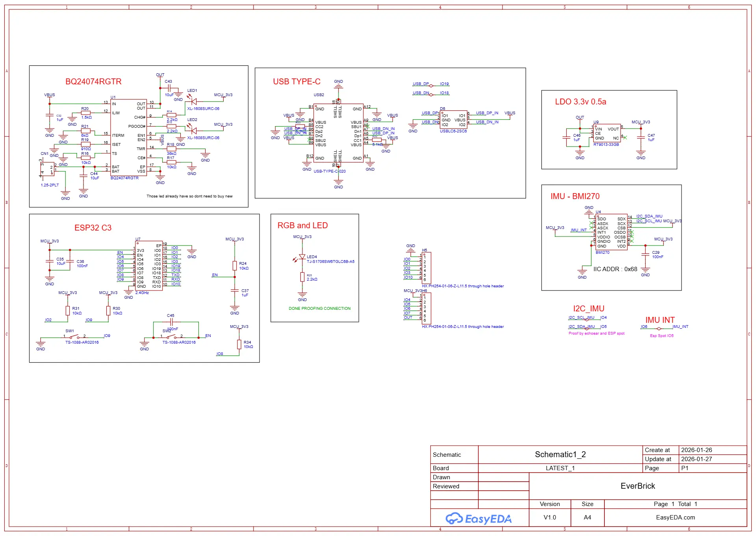The width and height of the screenshot is (756, 536).
Task: Select the D6 USBLC6-2SC6 symbol
Action: click(x=454, y=120)
